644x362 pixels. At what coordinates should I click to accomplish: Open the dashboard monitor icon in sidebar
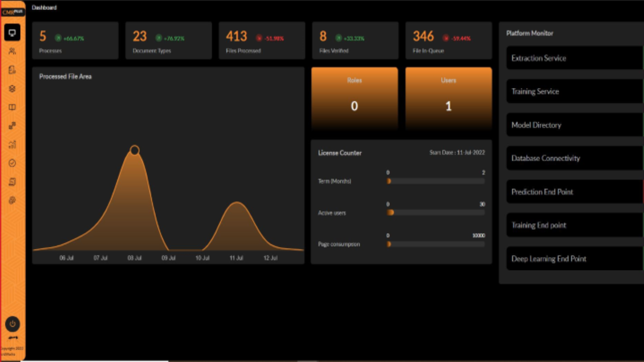tap(13, 33)
